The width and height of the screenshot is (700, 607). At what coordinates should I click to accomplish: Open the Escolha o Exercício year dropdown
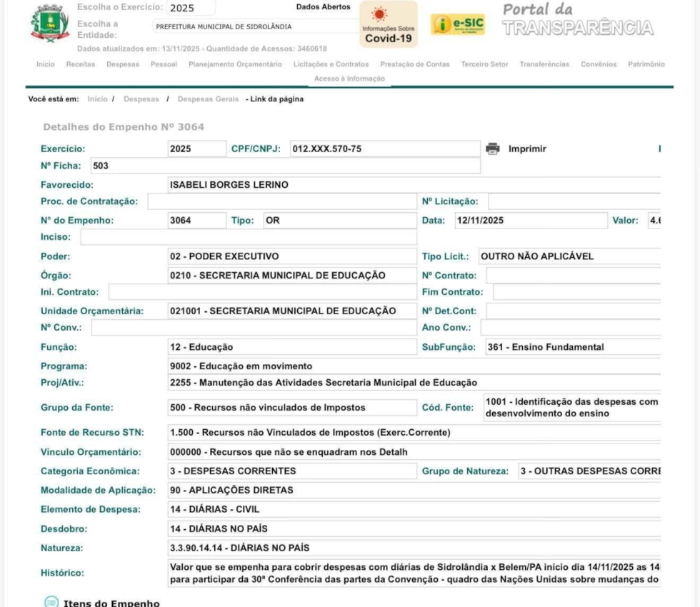tap(191, 9)
